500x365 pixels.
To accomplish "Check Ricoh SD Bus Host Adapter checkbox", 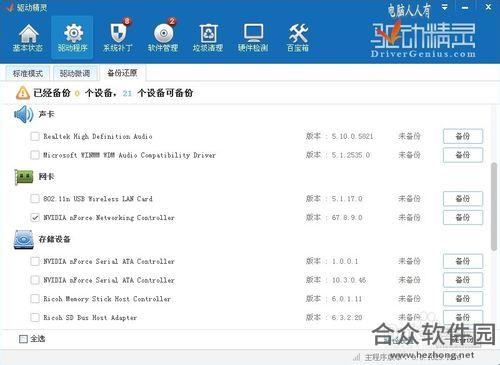I will (x=35, y=317).
